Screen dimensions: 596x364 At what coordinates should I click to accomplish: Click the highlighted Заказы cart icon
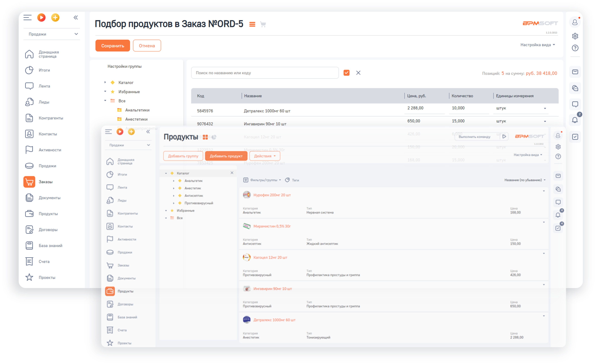[29, 182]
